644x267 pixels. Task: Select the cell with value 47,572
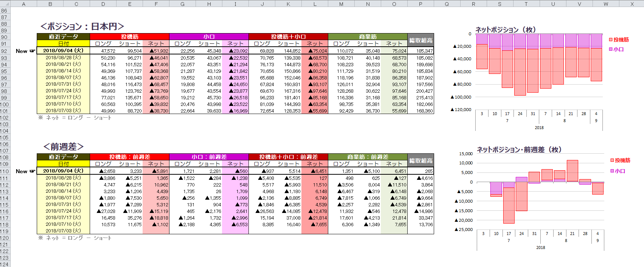(103, 51)
